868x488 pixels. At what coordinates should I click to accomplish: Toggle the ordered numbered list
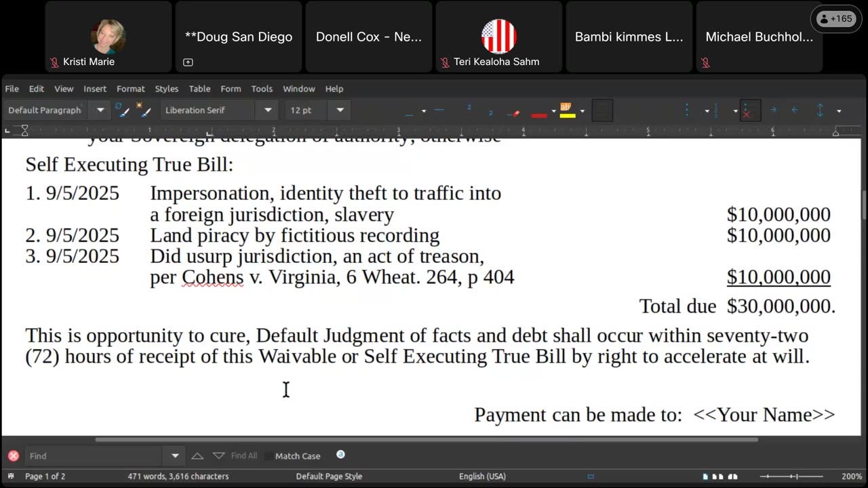pyautogui.click(x=716, y=110)
